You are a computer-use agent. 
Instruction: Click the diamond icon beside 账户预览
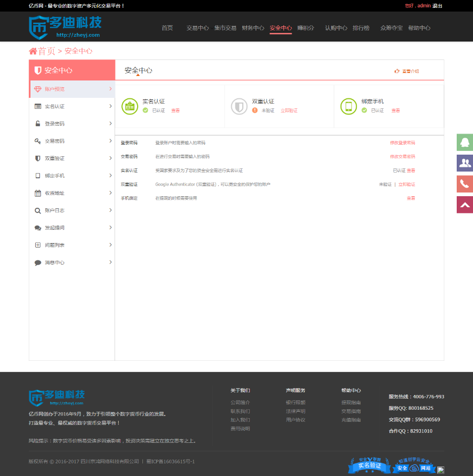pos(38,89)
